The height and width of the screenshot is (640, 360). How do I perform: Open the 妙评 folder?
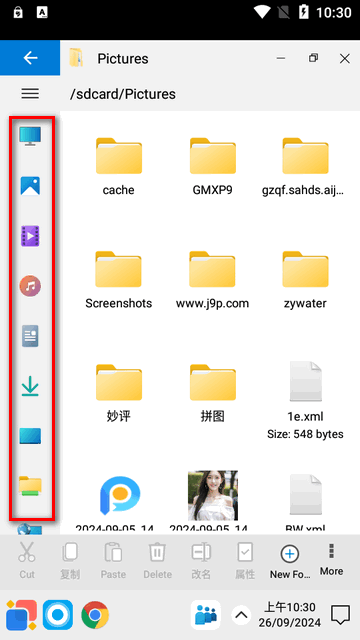(x=119, y=393)
